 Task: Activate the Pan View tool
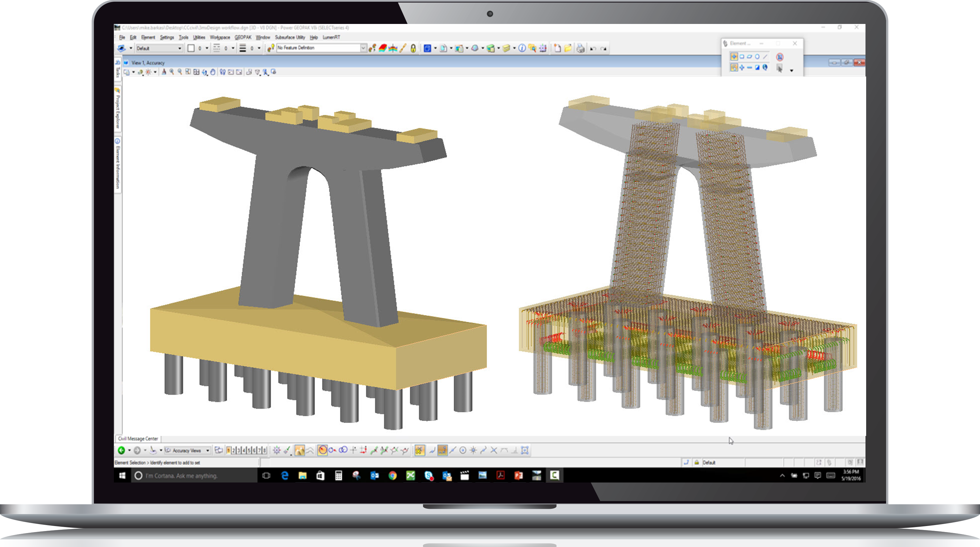point(213,72)
